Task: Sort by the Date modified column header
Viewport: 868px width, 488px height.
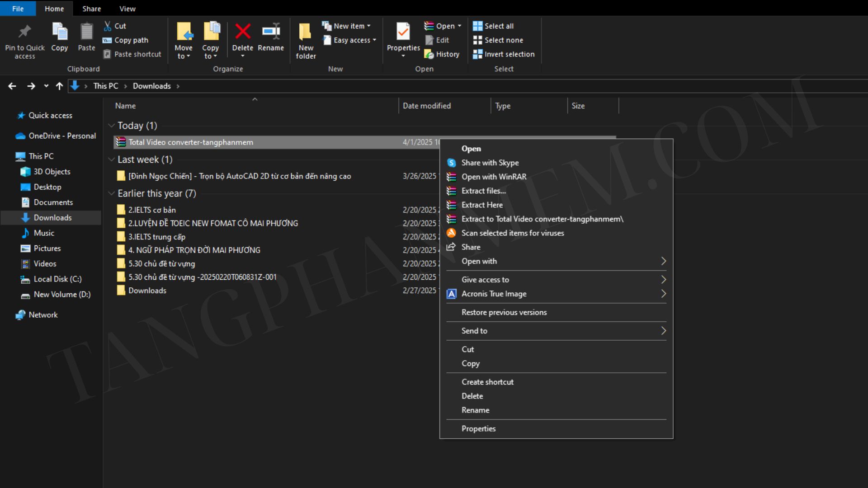Action: tap(426, 106)
